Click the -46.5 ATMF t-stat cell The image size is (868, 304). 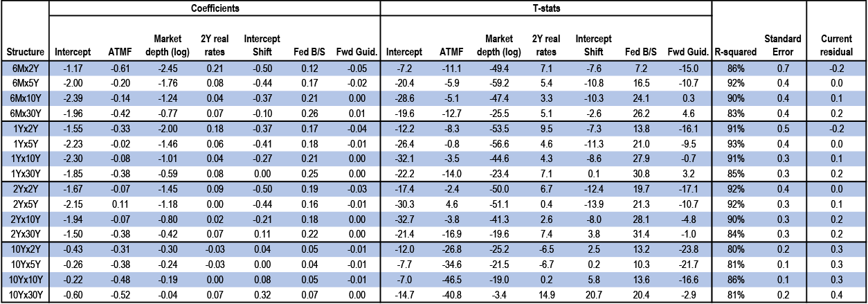[452, 279]
